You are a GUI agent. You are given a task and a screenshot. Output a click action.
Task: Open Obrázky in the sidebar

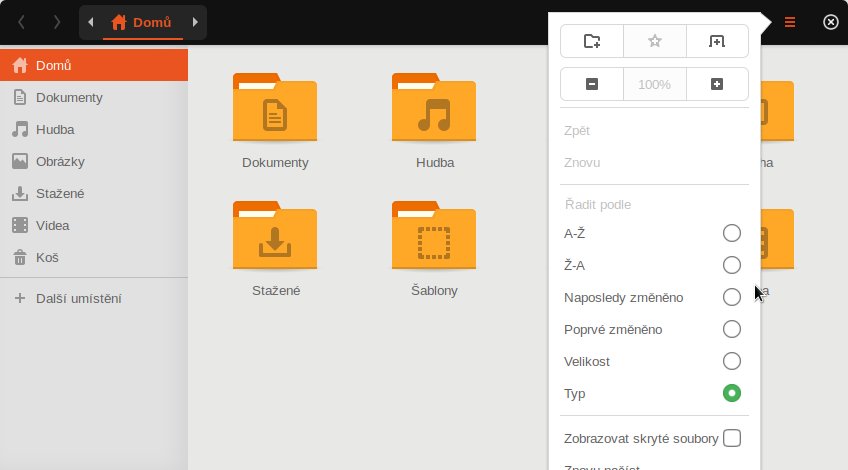tap(94, 161)
